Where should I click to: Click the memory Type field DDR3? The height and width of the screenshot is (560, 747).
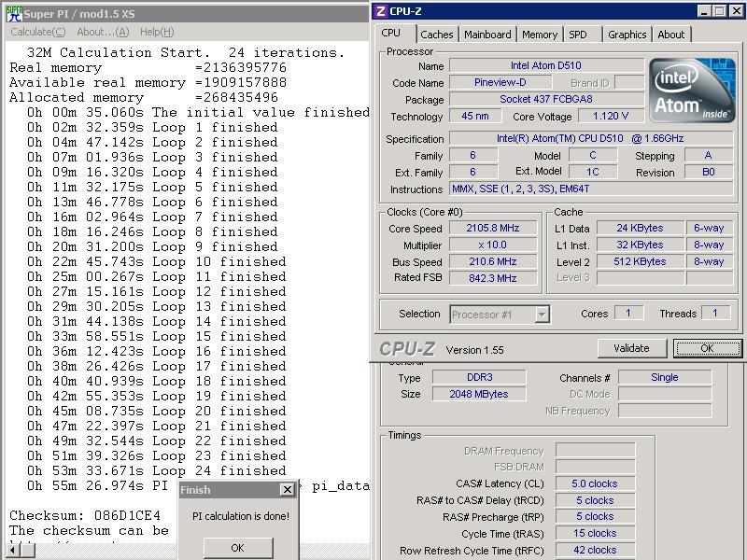[x=479, y=377]
